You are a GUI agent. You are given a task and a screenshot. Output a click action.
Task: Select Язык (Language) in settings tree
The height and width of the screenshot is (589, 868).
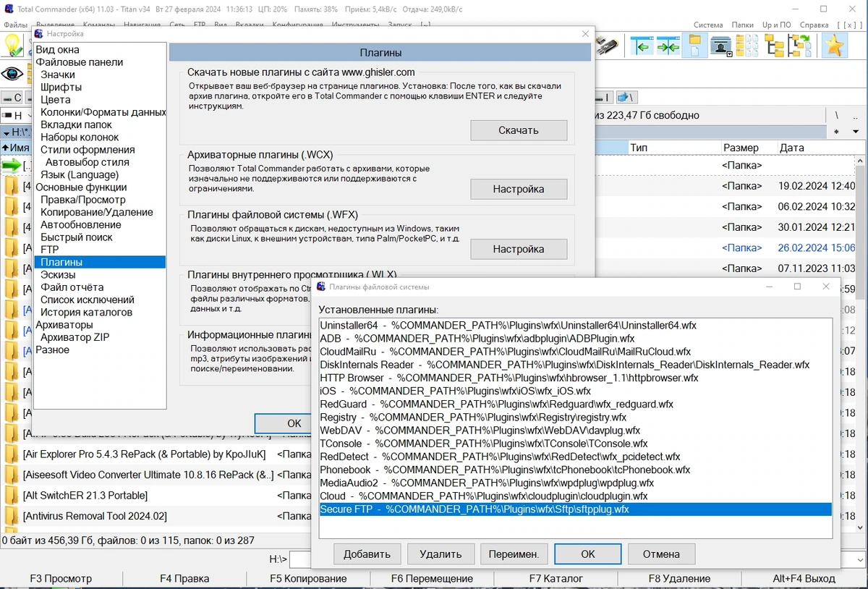tap(80, 174)
